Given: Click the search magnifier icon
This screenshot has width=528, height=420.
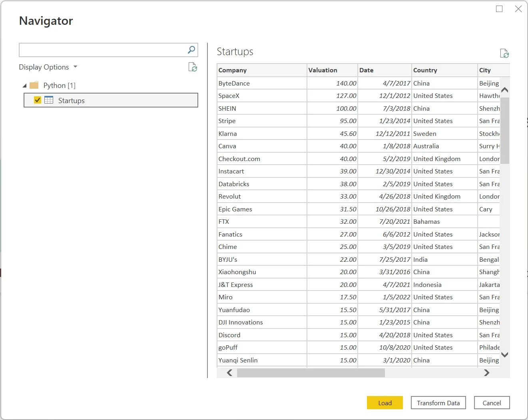Looking at the screenshot, I should point(191,50).
